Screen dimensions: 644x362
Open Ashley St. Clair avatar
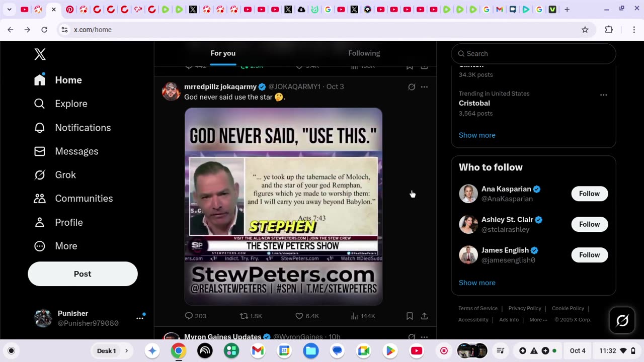(x=468, y=224)
